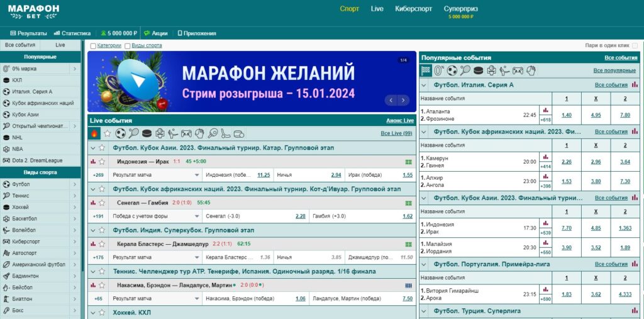
Task: Filter Live события by table tennis paddle icon
Action: pyautogui.click(x=213, y=133)
